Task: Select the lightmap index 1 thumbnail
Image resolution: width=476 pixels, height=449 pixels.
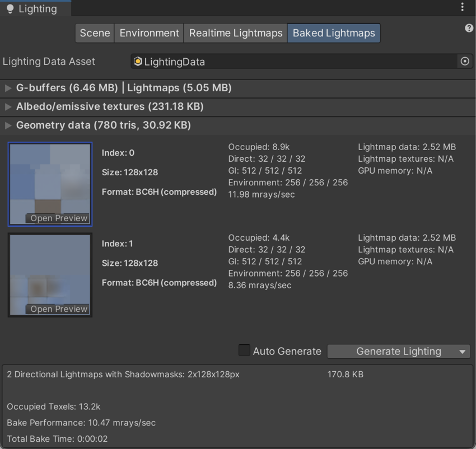Action: click(x=50, y=269)
